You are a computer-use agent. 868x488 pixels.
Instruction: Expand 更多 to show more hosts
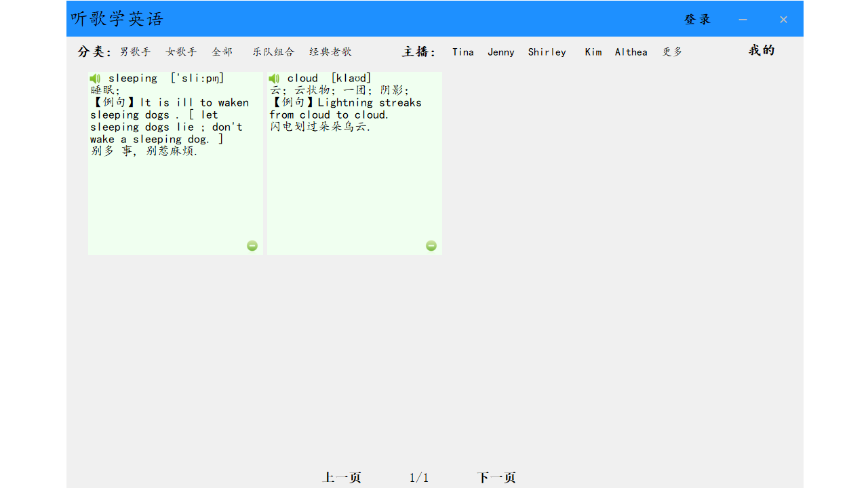[x=672, y=52]
